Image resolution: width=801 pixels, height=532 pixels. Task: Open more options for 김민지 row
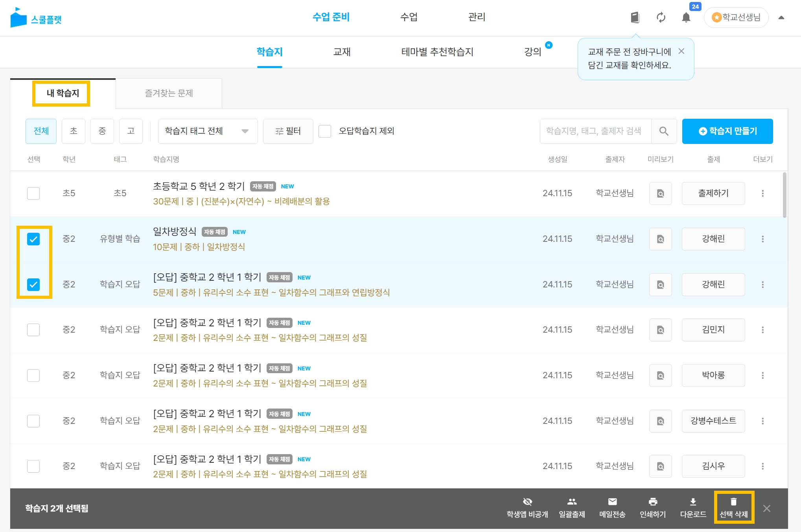pos(762,330)
